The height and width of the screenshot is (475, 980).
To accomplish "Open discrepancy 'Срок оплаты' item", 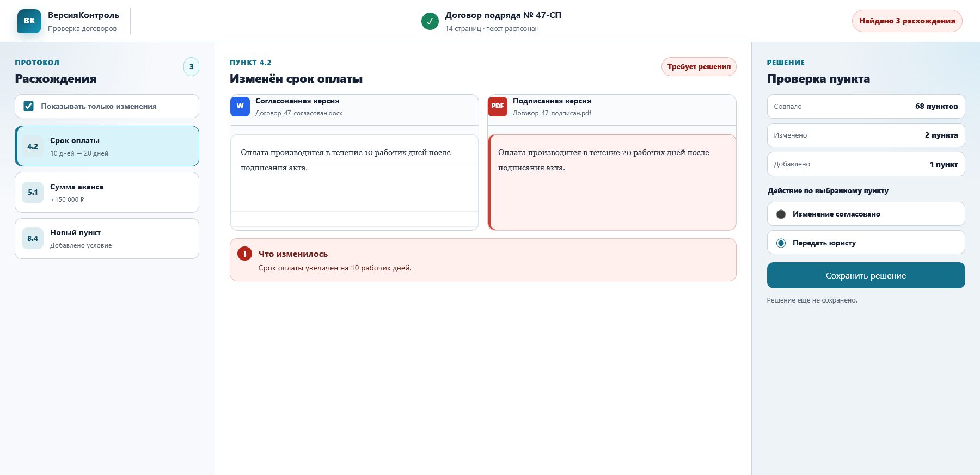I will click(107, 146).
